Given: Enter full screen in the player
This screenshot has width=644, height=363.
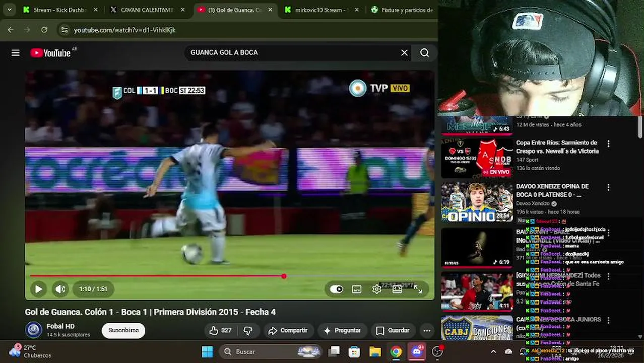Looking at the screenshot, I should 418,289.
